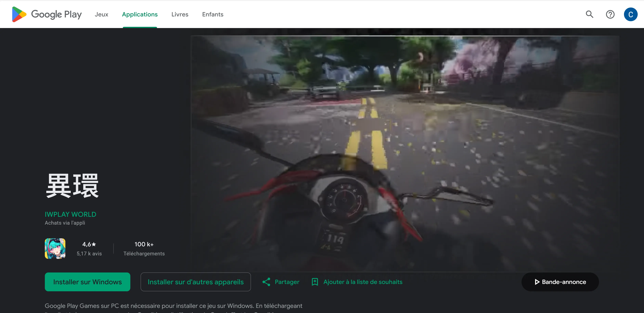Click the Installer sur Windows button
The width and height of the screenshot is (644, 313).
[88, 282]
